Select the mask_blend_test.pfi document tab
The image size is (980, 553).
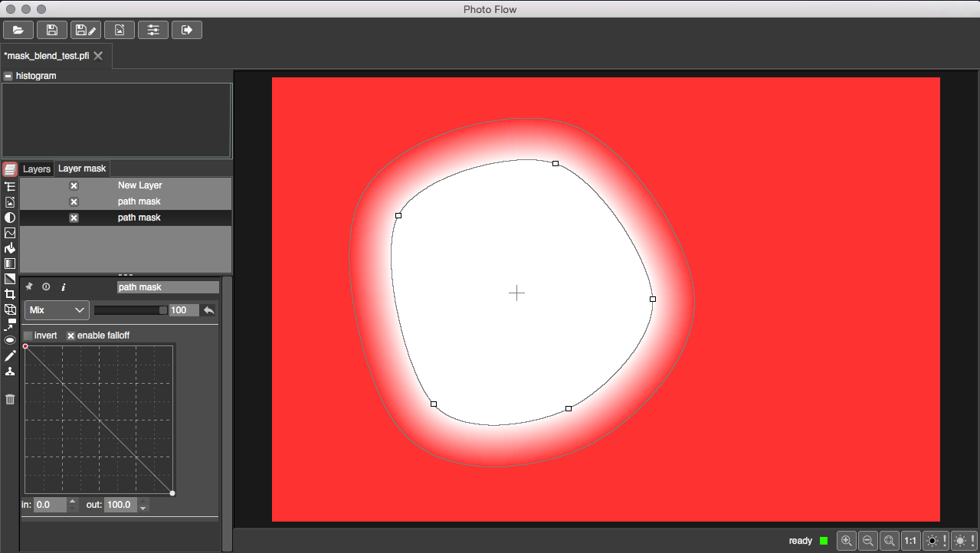46,56
